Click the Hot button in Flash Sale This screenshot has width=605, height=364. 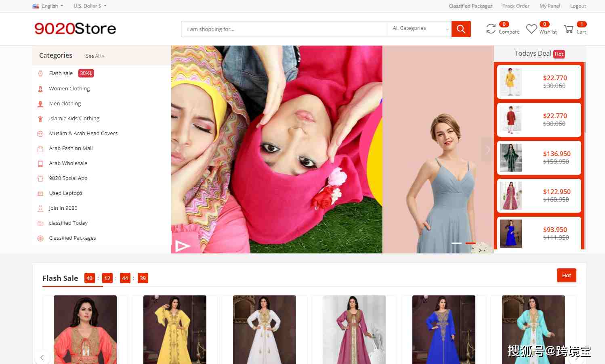(x=566, y=275)
